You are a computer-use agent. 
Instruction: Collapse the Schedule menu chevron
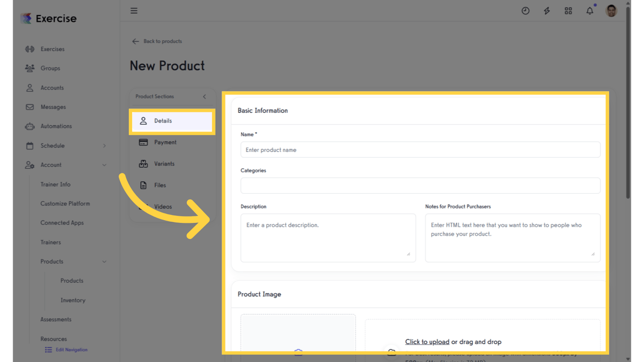(x=104, y=146)
